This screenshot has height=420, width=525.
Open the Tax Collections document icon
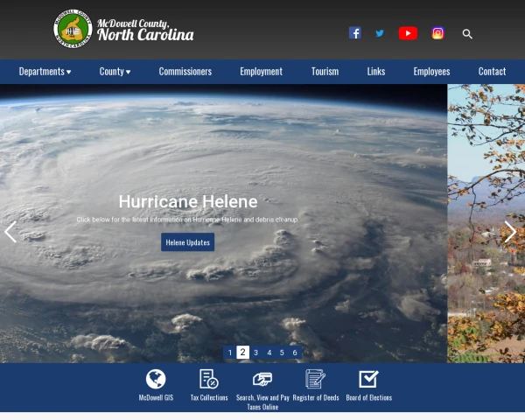coord(209,379)
